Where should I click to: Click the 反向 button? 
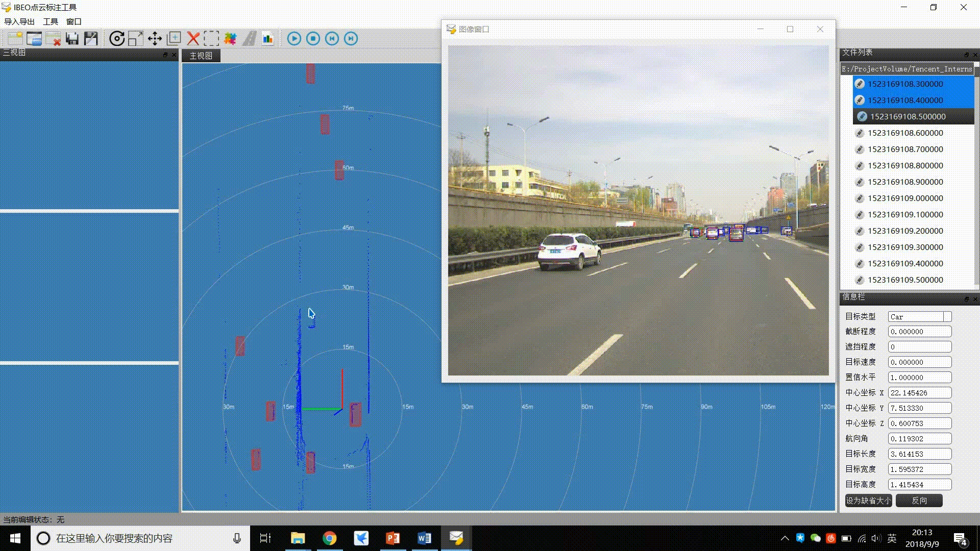919,500
